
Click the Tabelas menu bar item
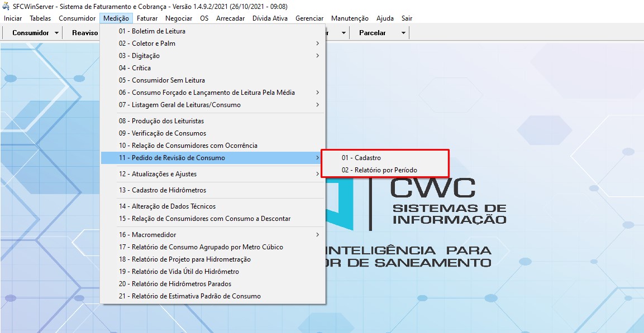coord(40,18)
